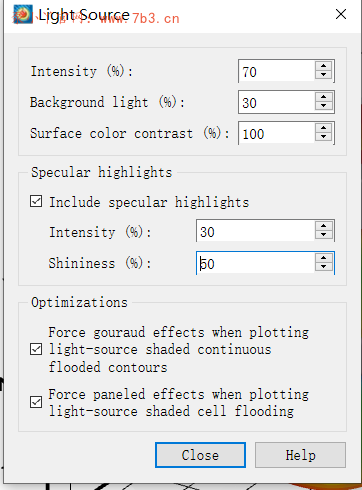Increase Background light with up arrow
This screenshot has width=362, height=490.
coord(323,97)
